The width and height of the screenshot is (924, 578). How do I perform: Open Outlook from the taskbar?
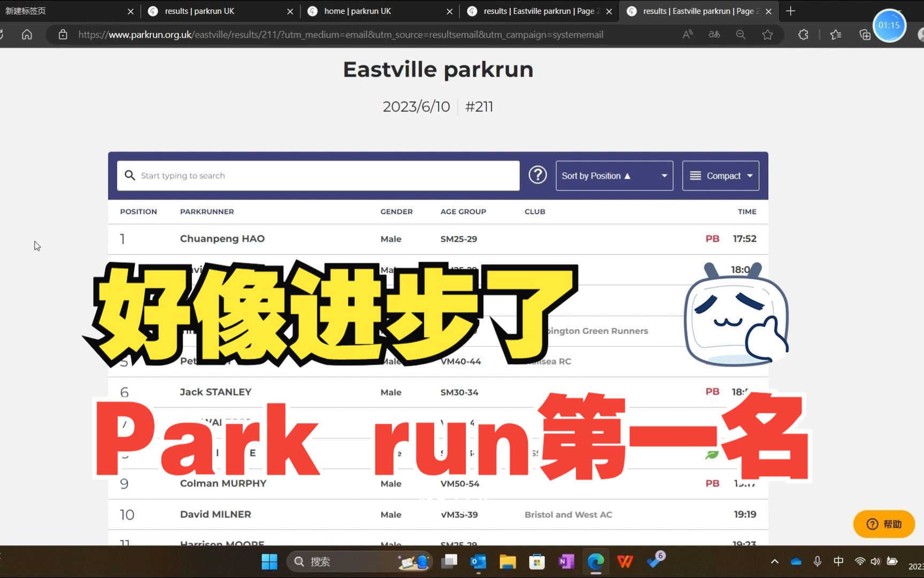click(478, 561)
